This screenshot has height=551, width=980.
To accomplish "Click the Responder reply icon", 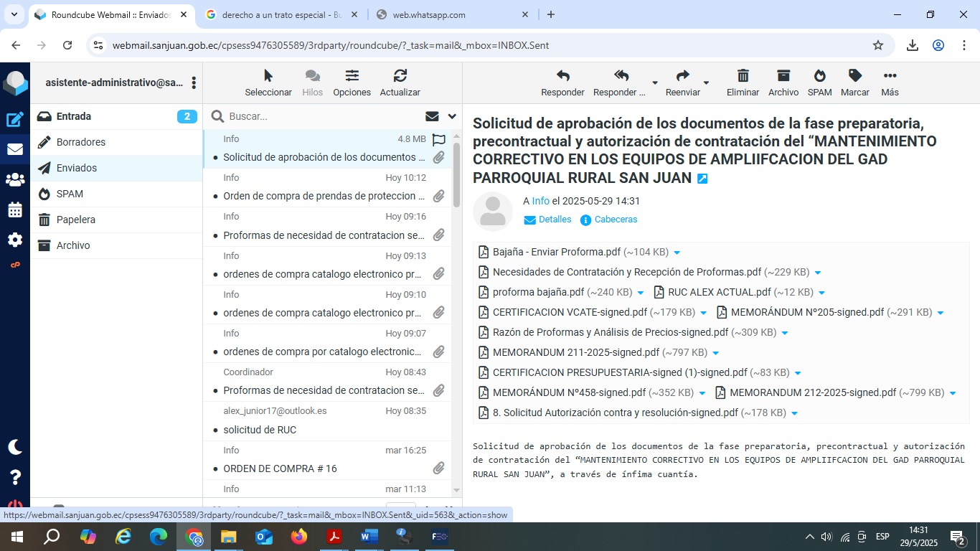I will point(562,76).
